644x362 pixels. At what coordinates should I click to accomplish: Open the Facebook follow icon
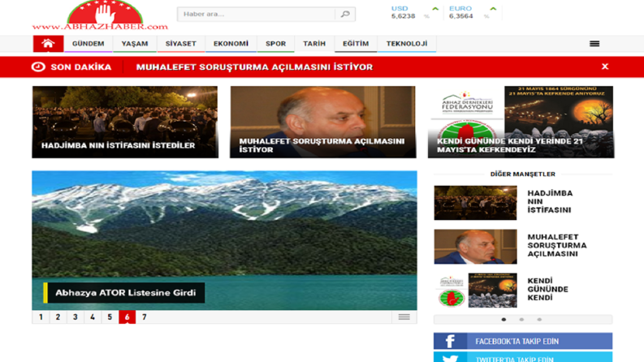(450, 341)
